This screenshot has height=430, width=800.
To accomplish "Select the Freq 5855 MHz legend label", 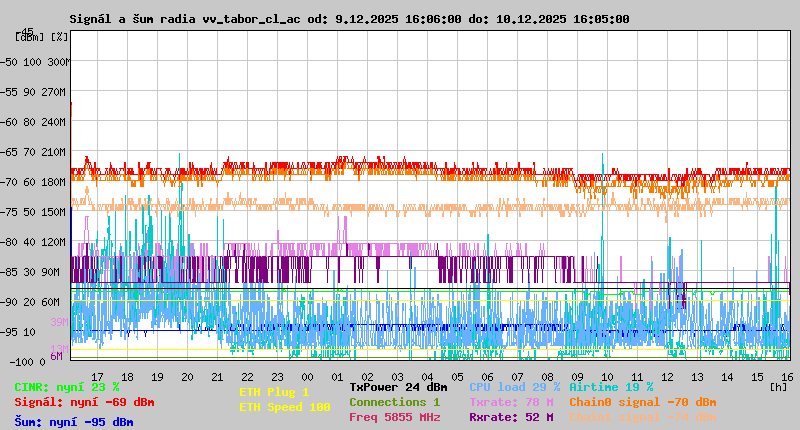I will click(x=394, y=417).
